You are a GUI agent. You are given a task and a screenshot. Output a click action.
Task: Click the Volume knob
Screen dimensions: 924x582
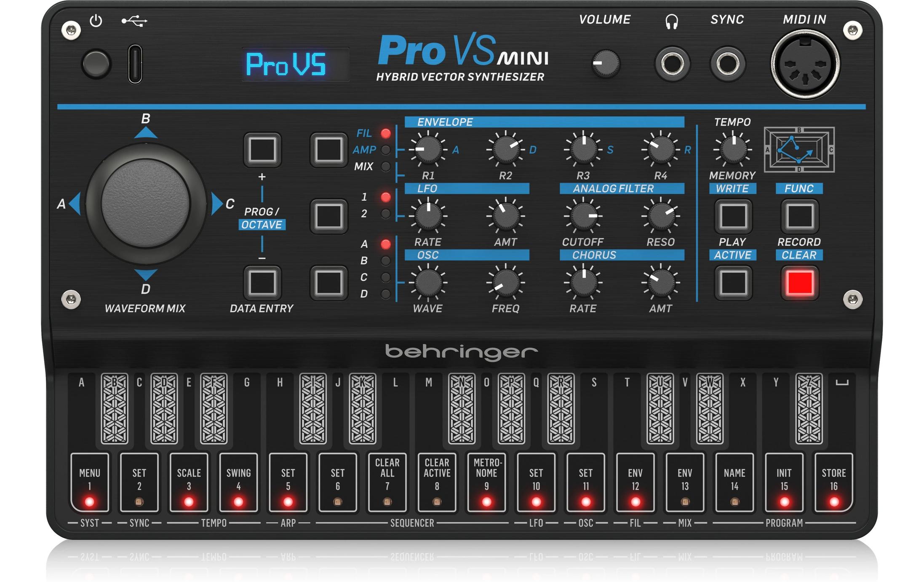(606, 64)
